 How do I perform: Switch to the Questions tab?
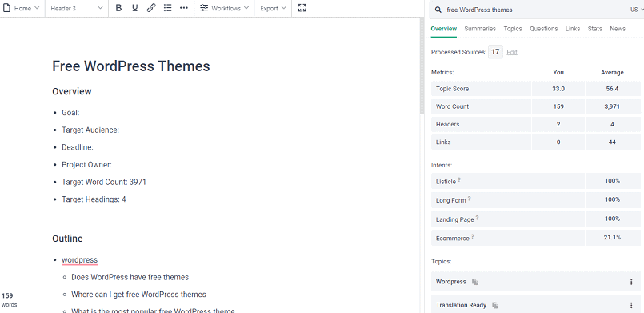pyautogui.click(x=543, y=29)
